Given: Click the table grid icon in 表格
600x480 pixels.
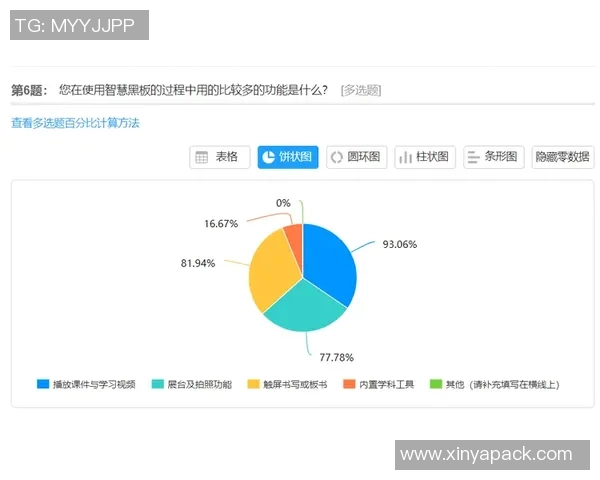Looking at the screenshot, I should (x=201, y=157).
